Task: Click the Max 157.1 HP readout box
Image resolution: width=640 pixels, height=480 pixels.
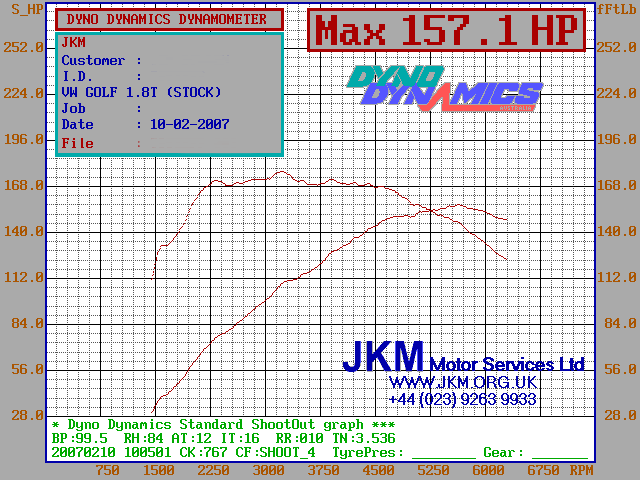Action: 446,31
